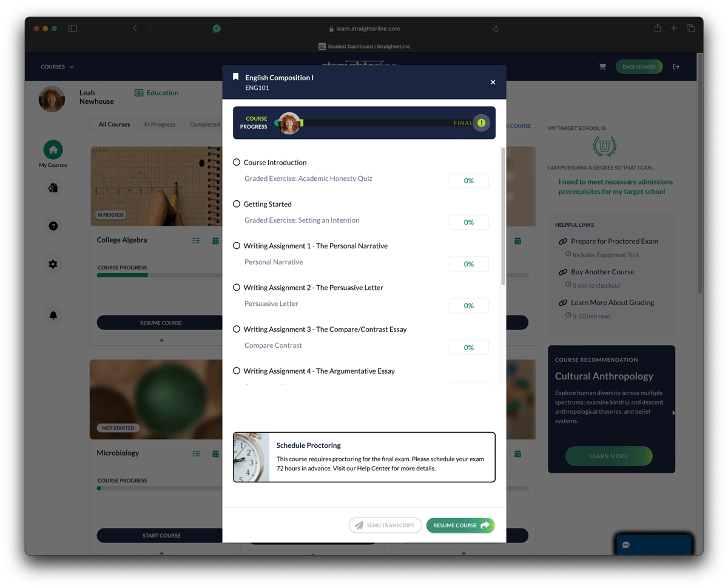Image resolution: width=728 pixels, height=588 pixels.
Task: Select Writing Assignment 2 radio circle
Action: click(237, 288)
